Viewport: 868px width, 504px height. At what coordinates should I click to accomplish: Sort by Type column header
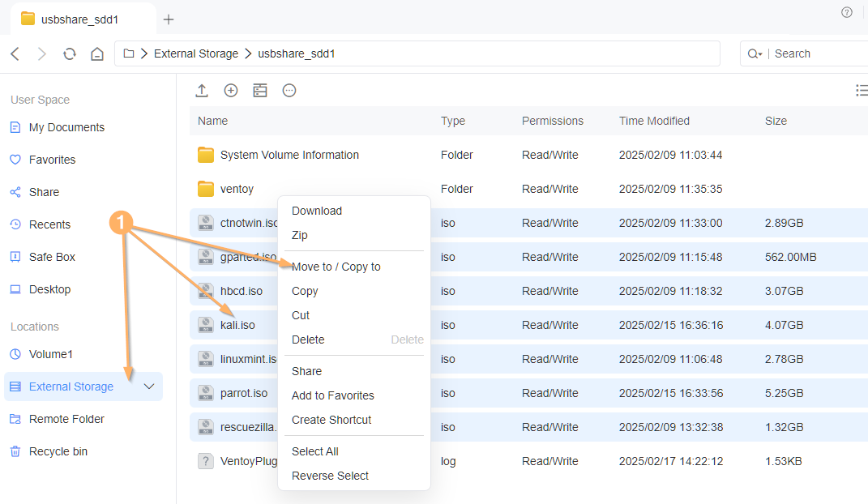click(453, 121)
